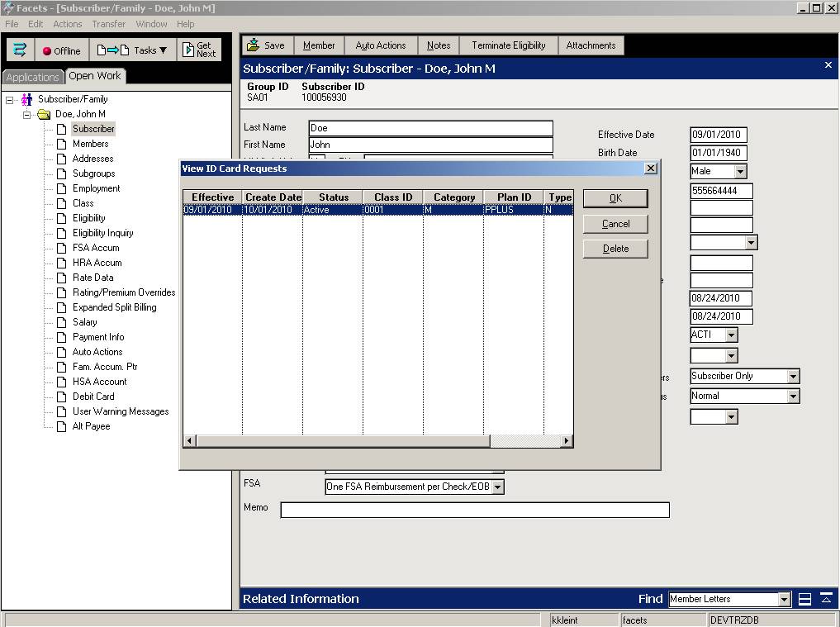Click the Memo input field

[x=474, y=511]
